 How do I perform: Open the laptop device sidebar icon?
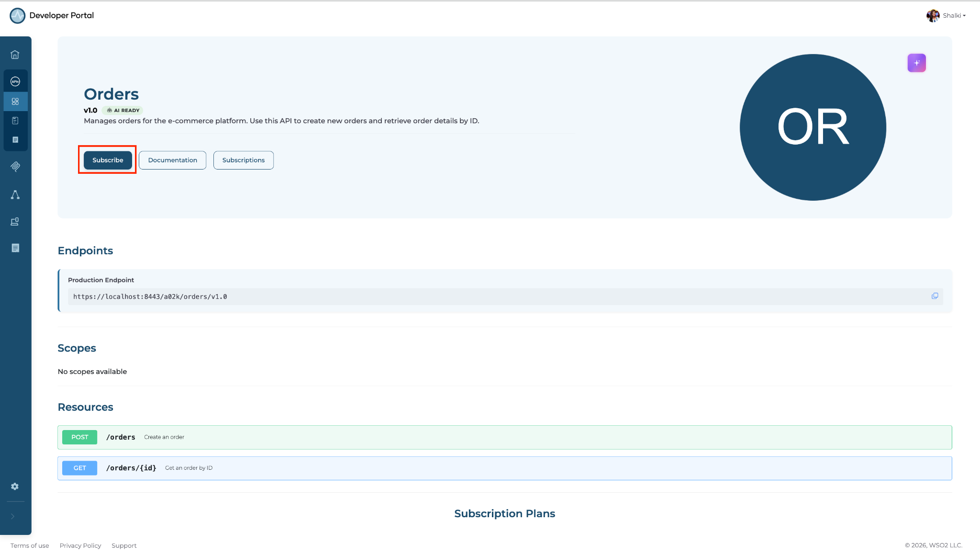coord(15,221)
